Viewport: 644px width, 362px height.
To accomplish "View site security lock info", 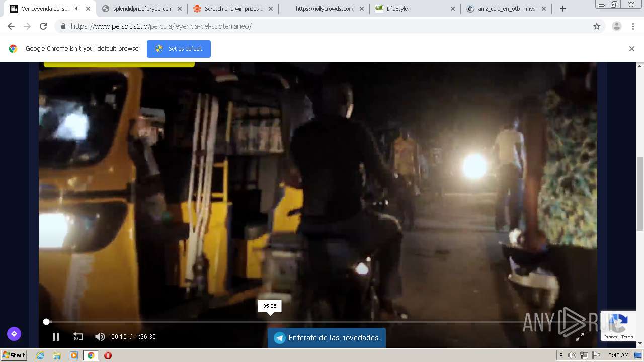I will pos(63,26).
